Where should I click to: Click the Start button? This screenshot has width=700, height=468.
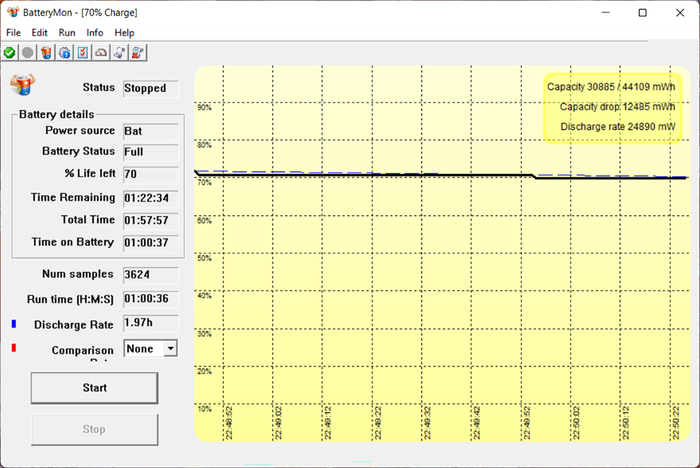coord(94,388)
